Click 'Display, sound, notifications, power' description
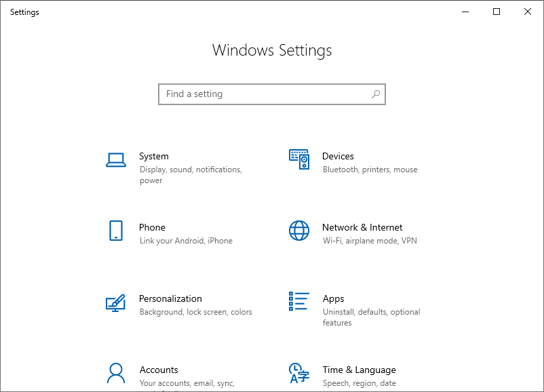The height and width of the screenshot is (392, 544). (191, 175)
